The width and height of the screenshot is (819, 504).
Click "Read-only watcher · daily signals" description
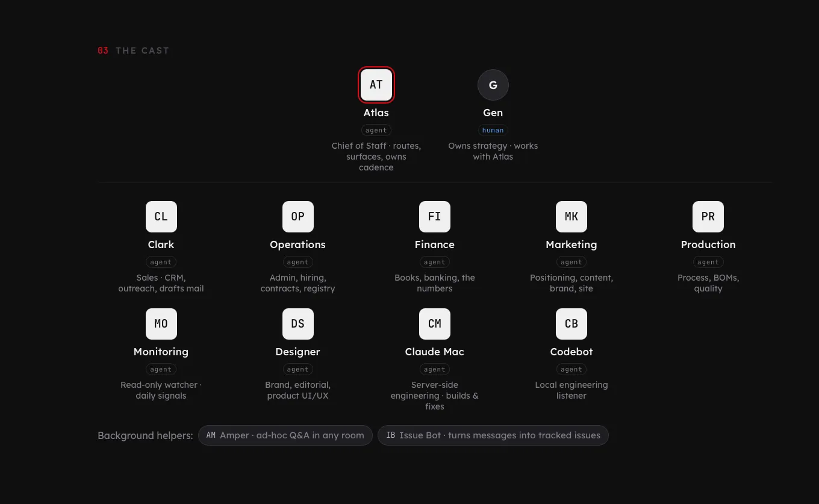[x=161, y=390]
